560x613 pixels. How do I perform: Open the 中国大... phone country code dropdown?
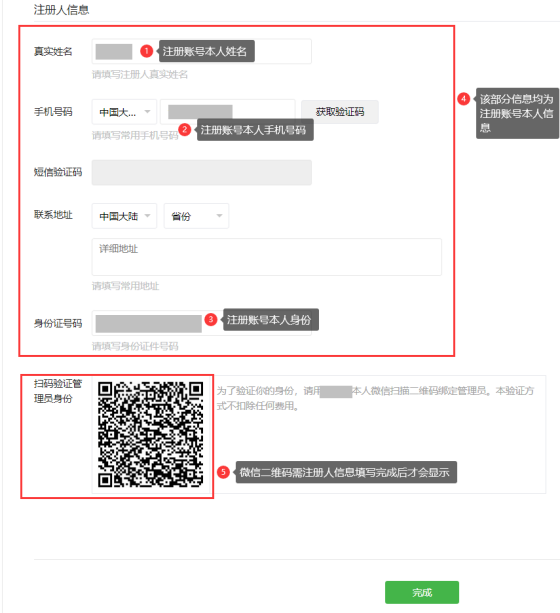pyautogui.click(x=124, y=112)
